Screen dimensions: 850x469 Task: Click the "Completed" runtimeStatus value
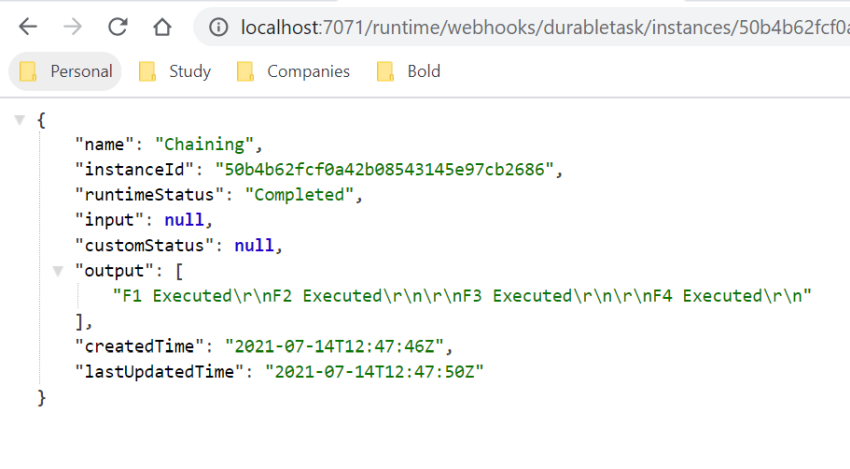point(299,195)
